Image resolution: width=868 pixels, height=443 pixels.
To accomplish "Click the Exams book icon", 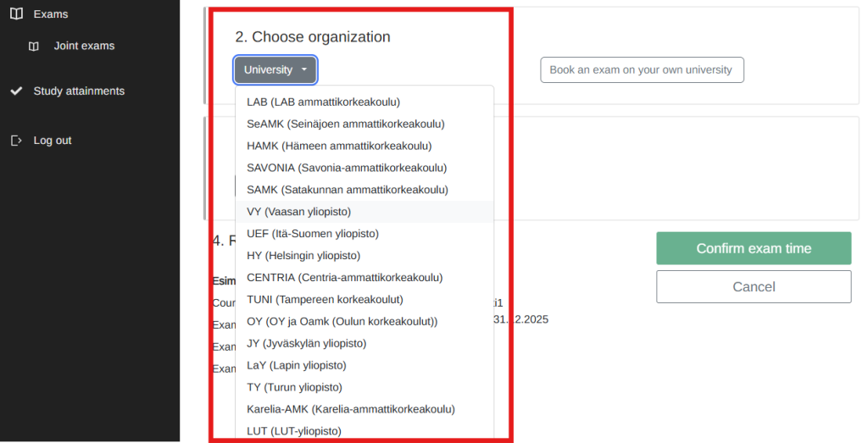I will tap(16, 14).
